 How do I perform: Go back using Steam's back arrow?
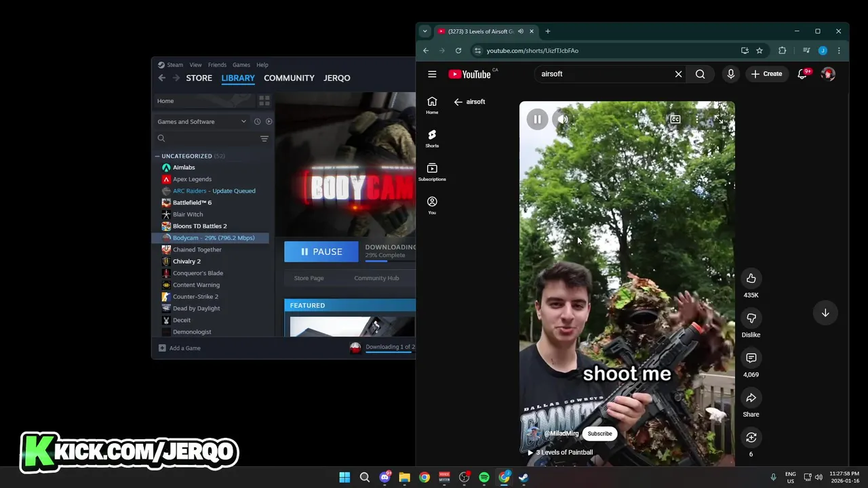[x=161, y=78]
